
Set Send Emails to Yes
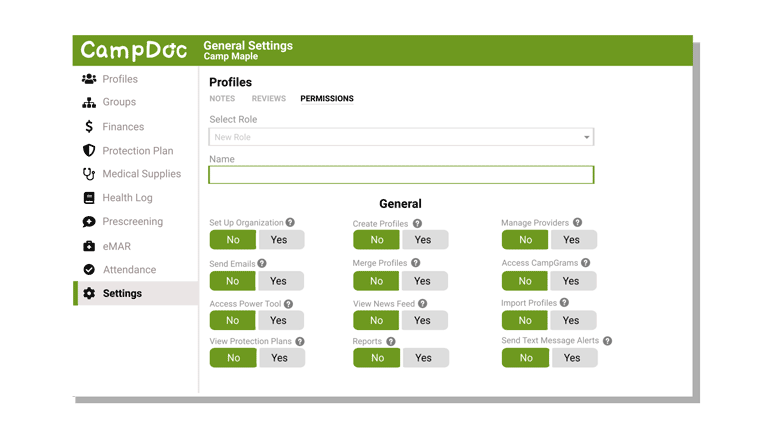[281, 281]
